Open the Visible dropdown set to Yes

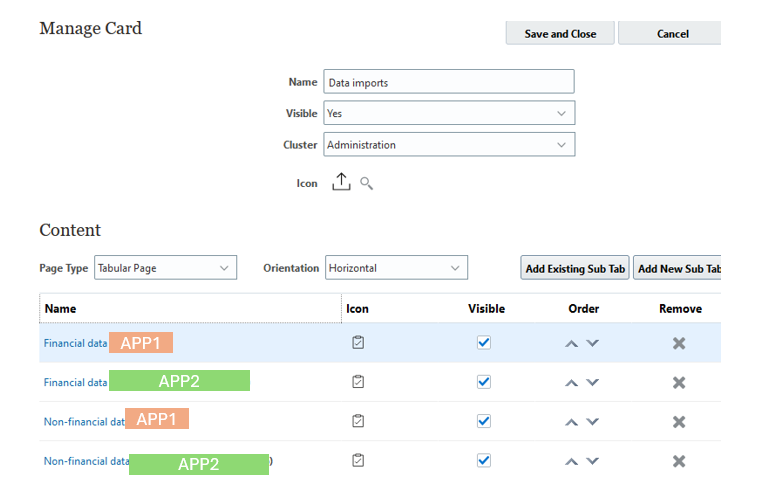[449, 113]
